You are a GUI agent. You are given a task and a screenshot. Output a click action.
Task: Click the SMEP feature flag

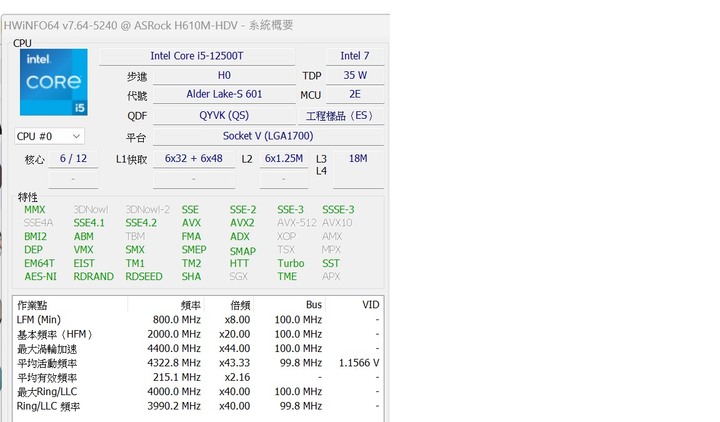click(194, 250)
